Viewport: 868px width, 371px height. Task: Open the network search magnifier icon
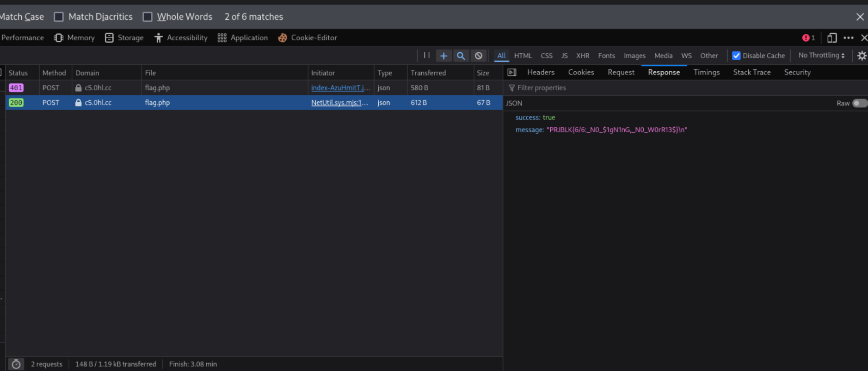[461, 56]
